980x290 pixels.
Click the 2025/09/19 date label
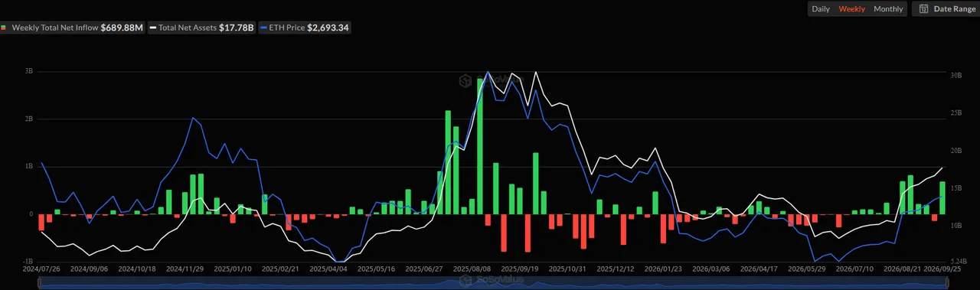pyautogui.click(x=519, y=269)
